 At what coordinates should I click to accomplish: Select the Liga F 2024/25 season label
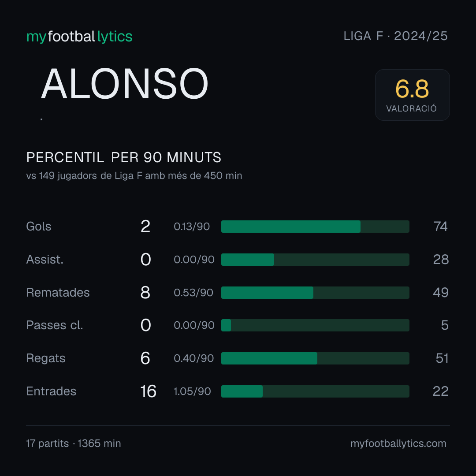coord(395,36)
